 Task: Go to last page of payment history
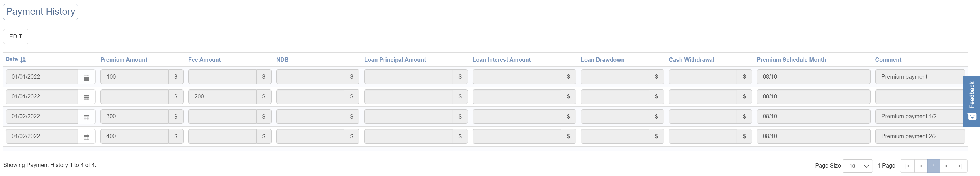coord(960,166)
